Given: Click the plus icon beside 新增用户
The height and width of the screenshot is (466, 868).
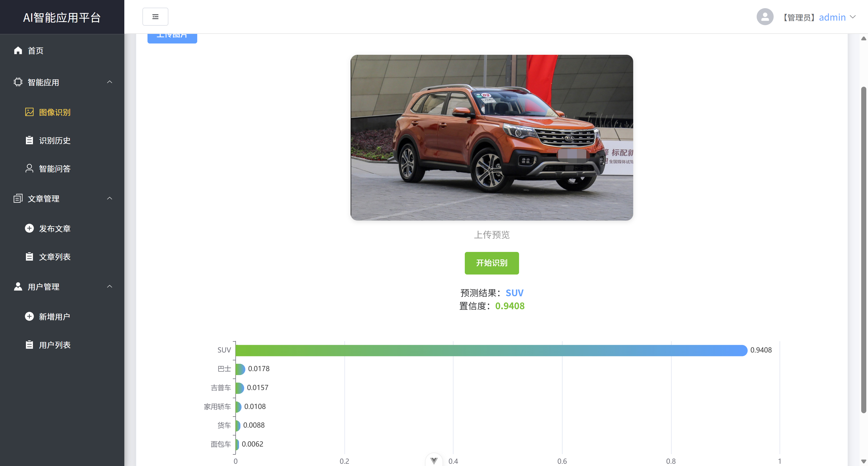Looking at the screenshot, I should tap(29, 317).
